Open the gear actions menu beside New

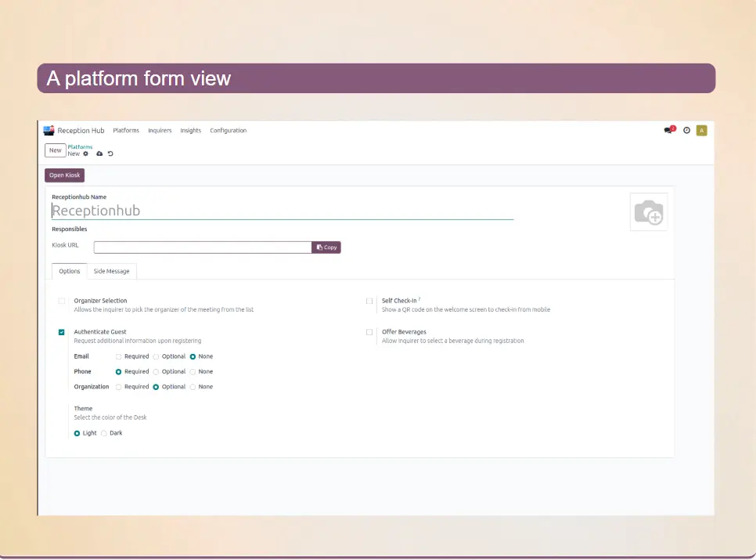coord(86,154)
